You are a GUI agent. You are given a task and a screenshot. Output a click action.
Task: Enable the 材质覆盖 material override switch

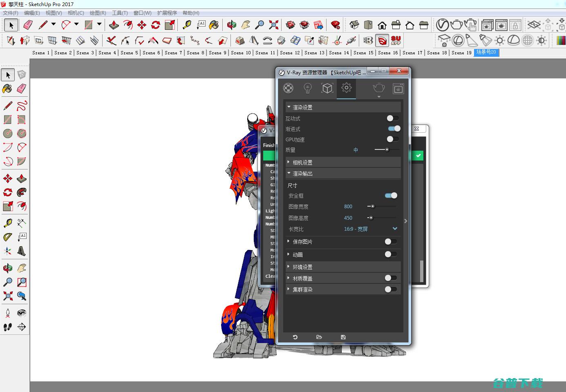tap(391, 278)
